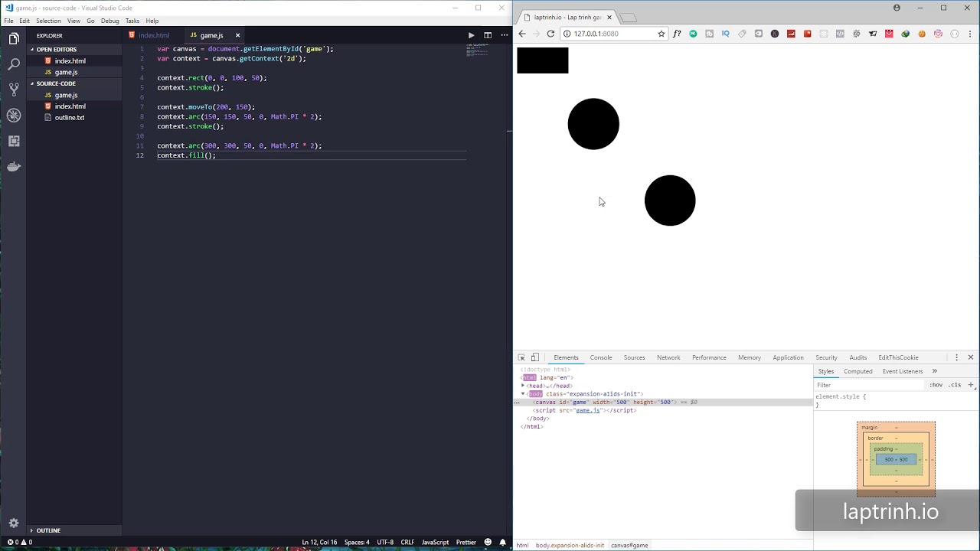Open the editor More Actions ellipsis

pyautogui.click(x=503, y=35)
